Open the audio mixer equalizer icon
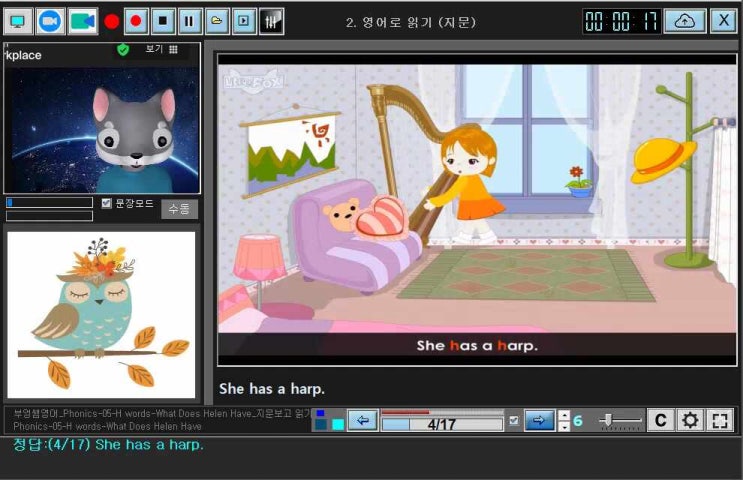Screen dimensions: 743x480 coord(271,20)
